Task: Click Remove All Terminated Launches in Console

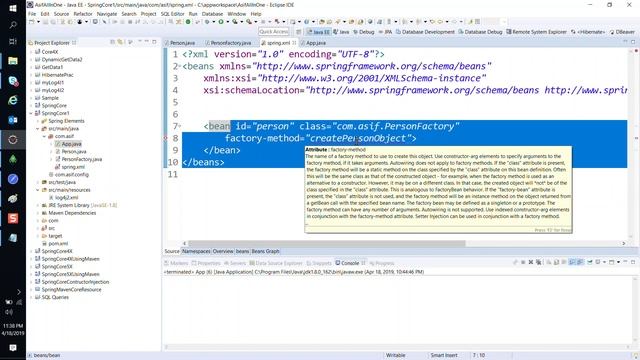Action: [539, 262]
